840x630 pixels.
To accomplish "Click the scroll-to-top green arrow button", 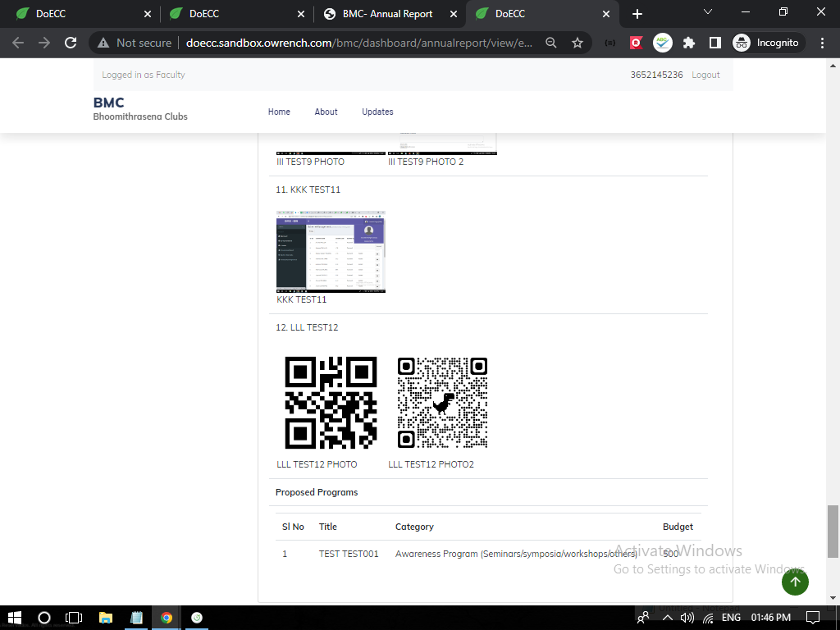I will point(794,582).
